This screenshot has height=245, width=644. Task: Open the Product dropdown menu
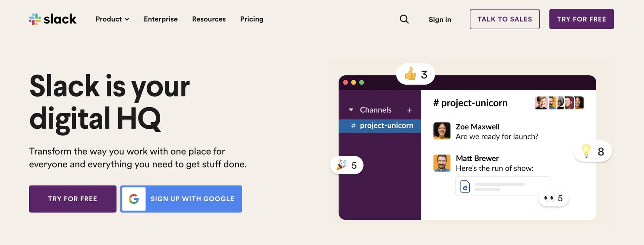tap(112, 19)
